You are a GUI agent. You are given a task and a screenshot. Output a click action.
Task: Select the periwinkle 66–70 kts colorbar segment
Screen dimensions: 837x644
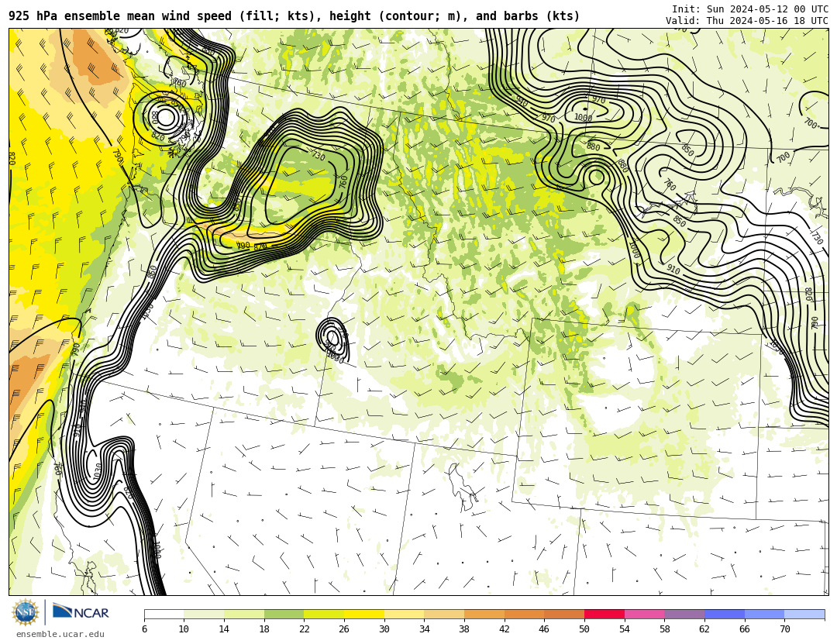pos(764,614)
